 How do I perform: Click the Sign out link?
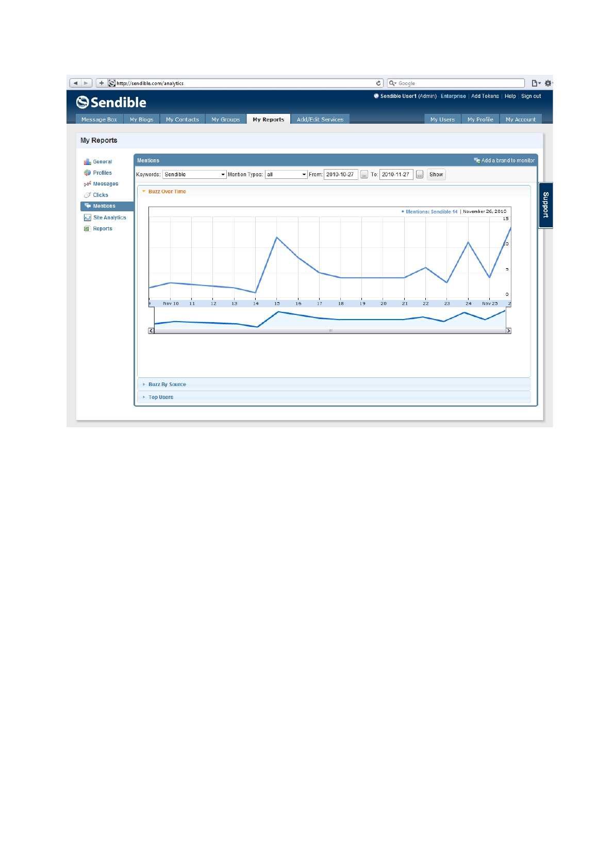(531, 96)
